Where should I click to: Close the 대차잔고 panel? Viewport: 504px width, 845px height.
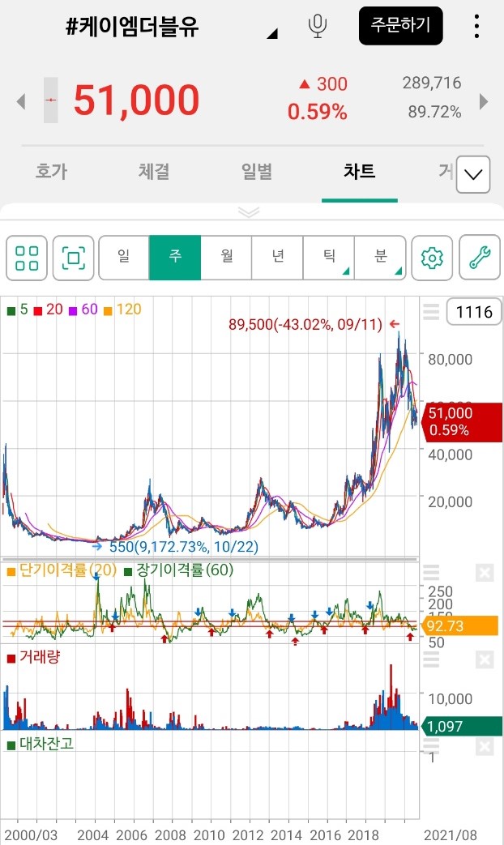(x=485, y=746)
